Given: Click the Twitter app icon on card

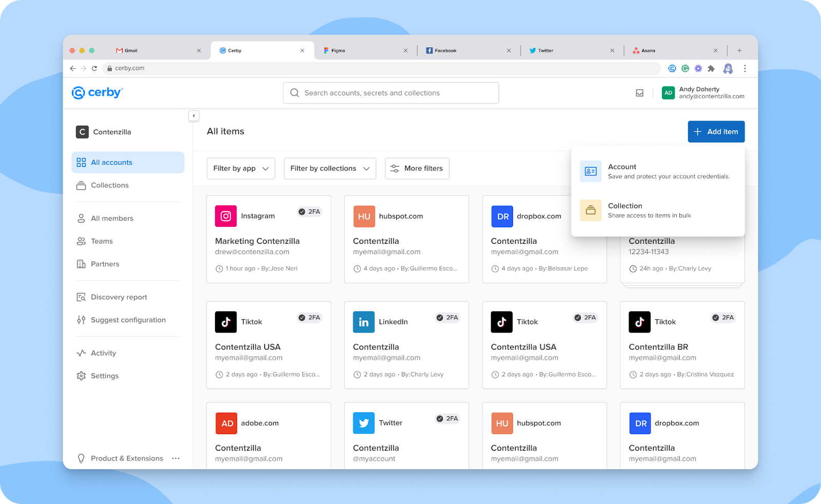Looking at the screenshot, I should click(x=364, y=423).
